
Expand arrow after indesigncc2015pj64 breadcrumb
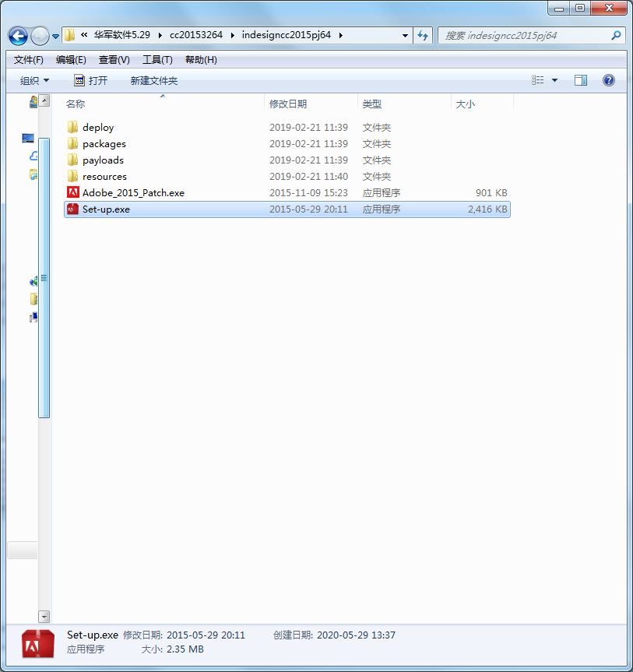pyautogui.click(x=341, y=35)
